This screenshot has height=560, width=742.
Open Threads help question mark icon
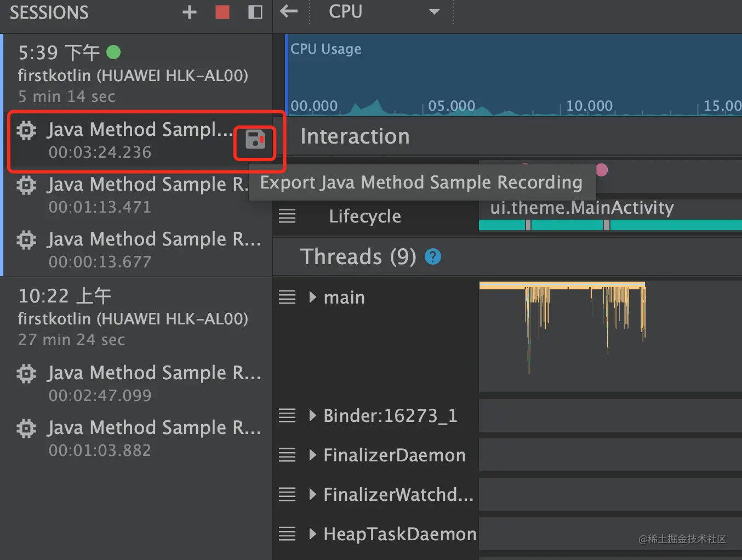[x=433, y=256]
